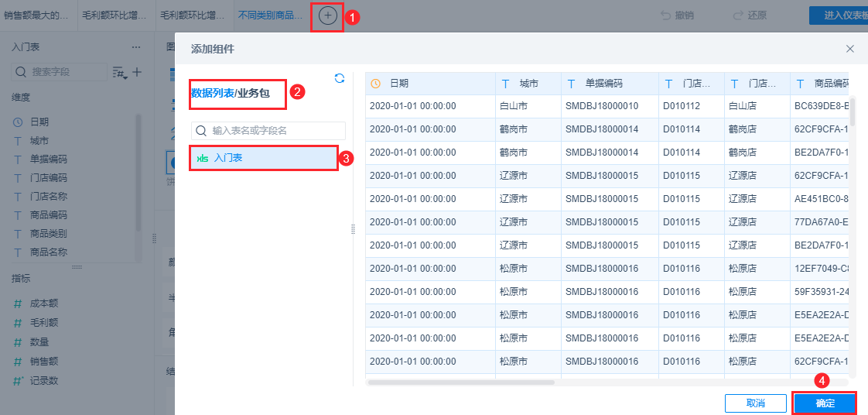Select the 商品编码 dimension field in sidebar
The width and height of the screenshot is (868, 415).
tap(49, 215)
